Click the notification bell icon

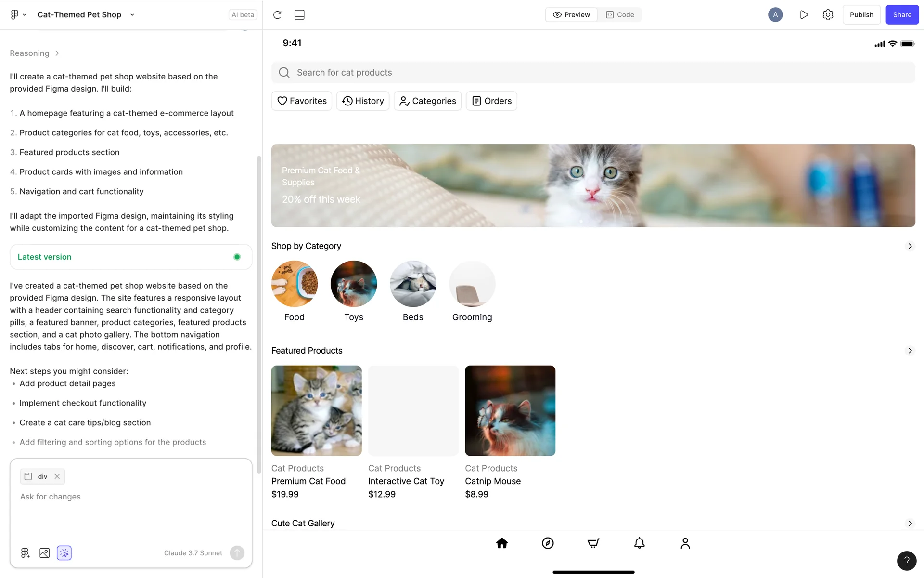tap(639, 543)
